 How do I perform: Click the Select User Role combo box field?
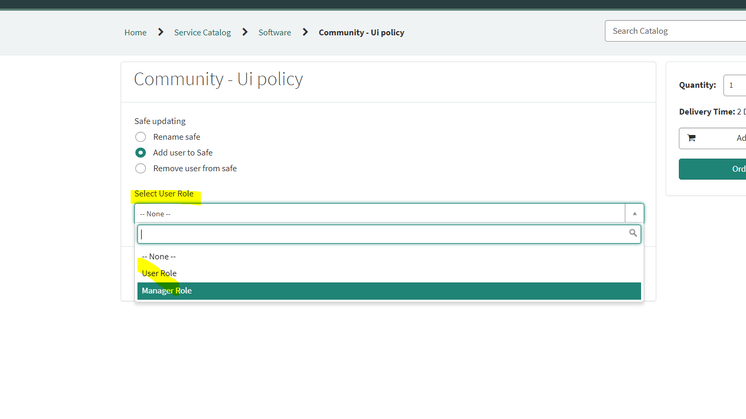coord(380,213)
